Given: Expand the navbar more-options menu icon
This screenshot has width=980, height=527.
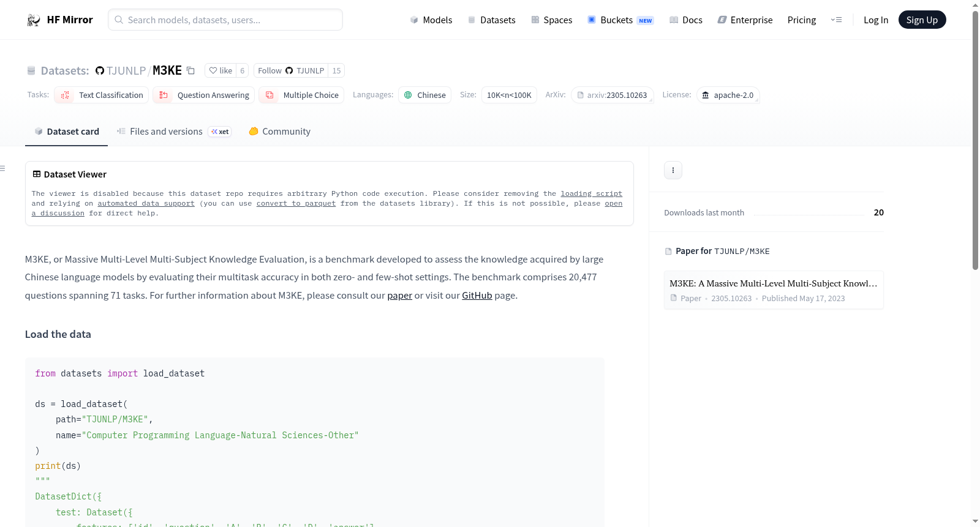Looking at the screenshot, I should [836, 20].
